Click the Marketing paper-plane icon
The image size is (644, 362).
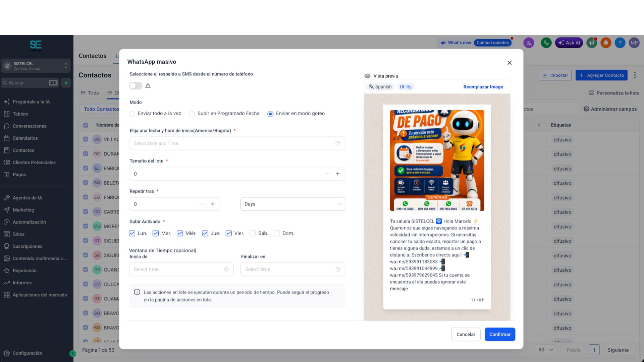point(7,210)
